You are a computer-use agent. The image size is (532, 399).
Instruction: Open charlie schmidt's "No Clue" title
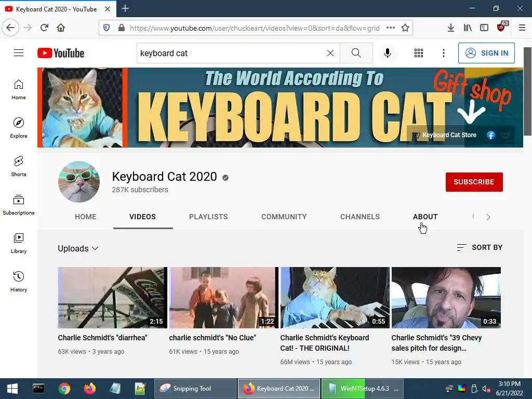tap(212, 338)
